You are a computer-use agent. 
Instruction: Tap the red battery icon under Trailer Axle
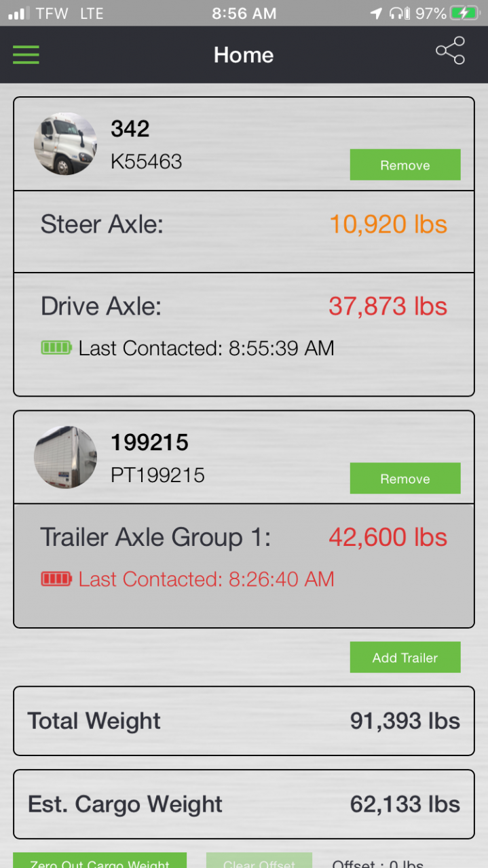pyautogui.click(x=56, y=579)
